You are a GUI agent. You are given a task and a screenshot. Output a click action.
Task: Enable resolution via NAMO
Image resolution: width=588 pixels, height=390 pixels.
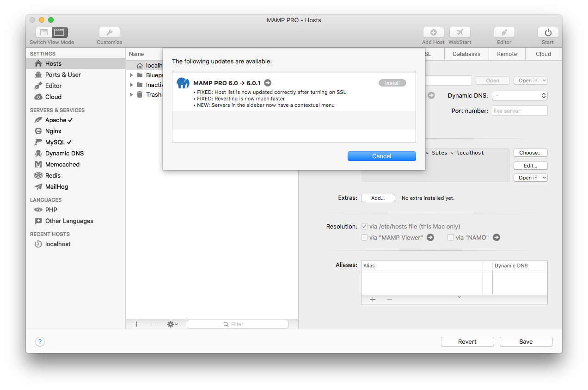450,237
